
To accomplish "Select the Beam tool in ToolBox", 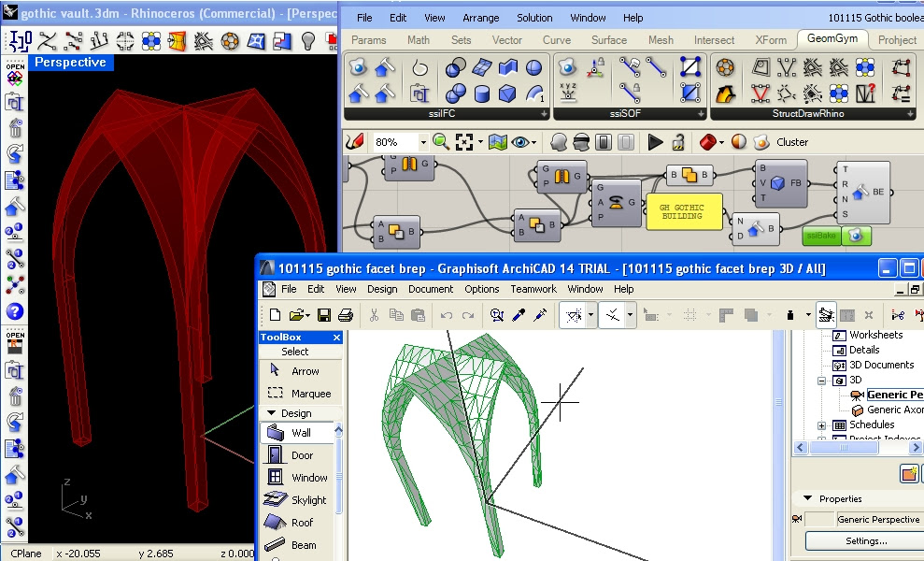I will [x=297, y=544].
